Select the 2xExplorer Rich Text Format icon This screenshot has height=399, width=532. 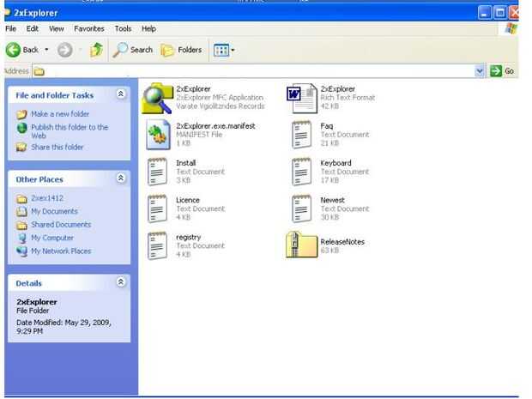302,98
